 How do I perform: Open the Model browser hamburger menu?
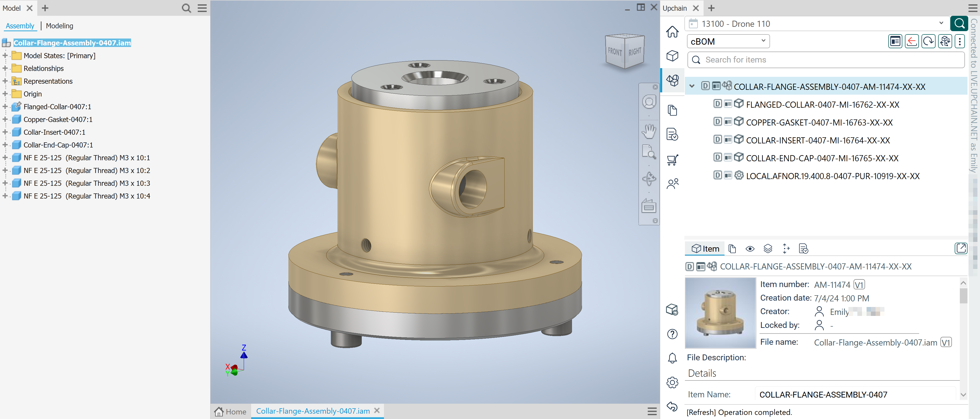tap(202, 8)
